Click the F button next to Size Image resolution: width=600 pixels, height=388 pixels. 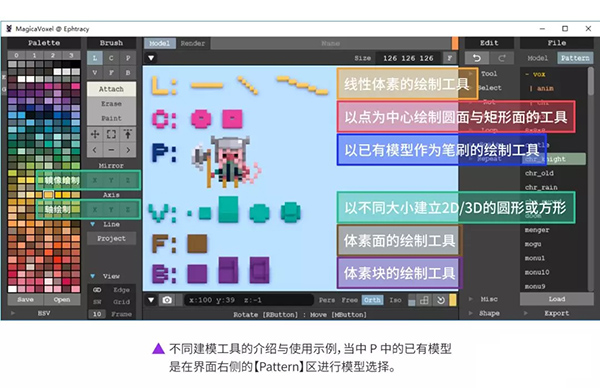(x=450, y=58)
